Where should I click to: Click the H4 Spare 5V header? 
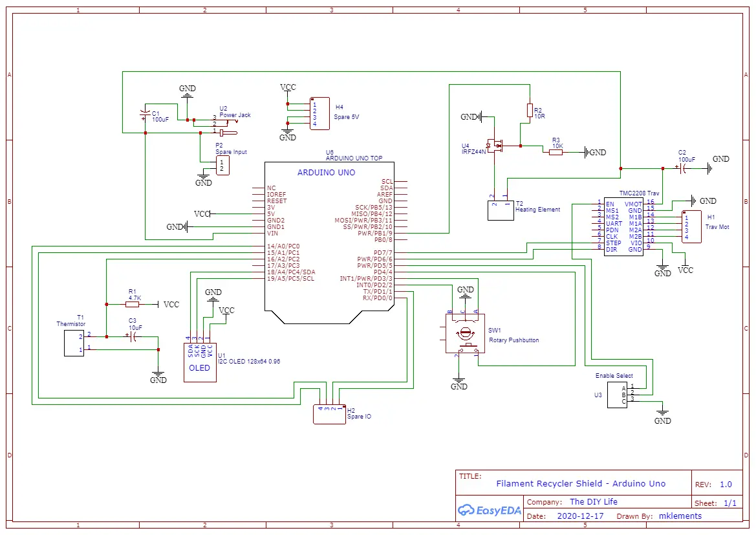pyautogui.click(x=319, y=114)
